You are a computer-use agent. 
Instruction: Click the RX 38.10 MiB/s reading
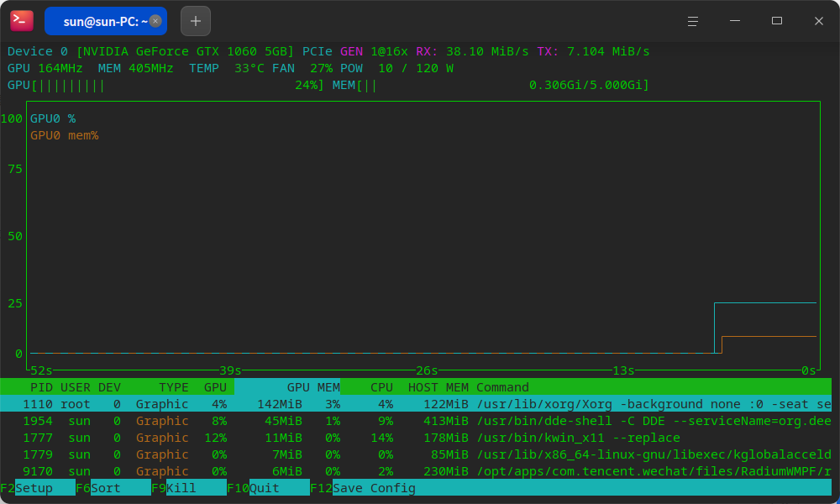472,51
